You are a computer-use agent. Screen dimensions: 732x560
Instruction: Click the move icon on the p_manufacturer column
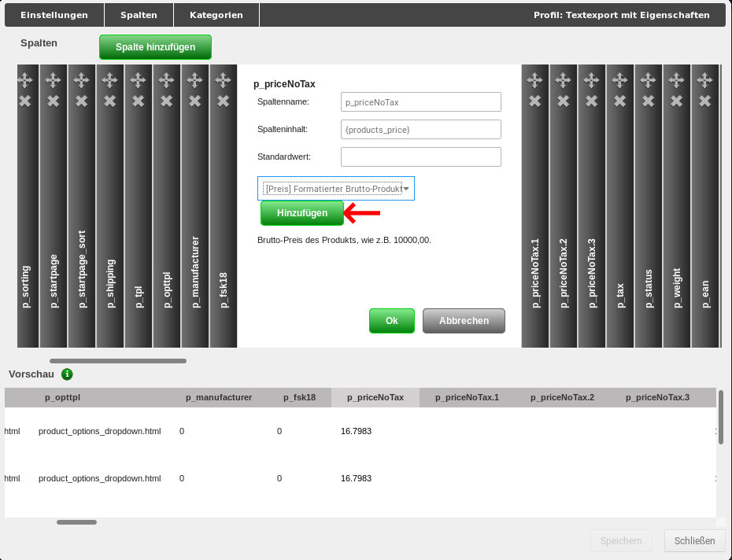pos(194,79)
